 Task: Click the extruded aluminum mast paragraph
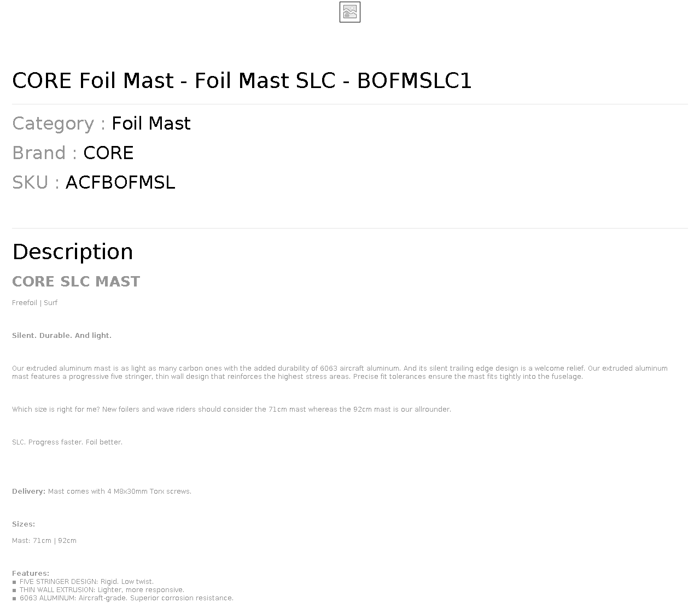(x=340, y=372)
